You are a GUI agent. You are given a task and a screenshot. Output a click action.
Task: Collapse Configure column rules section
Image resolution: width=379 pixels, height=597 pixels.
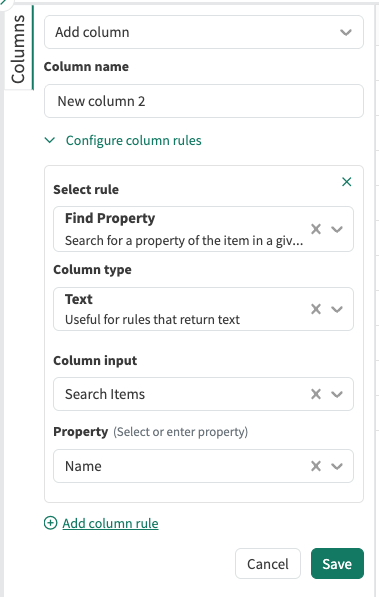click(123, 140)
